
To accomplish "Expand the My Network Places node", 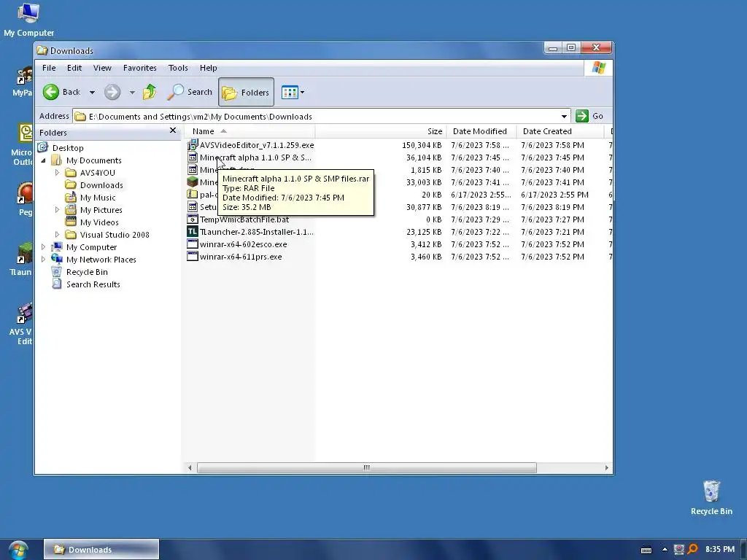I will click(43, 260).
